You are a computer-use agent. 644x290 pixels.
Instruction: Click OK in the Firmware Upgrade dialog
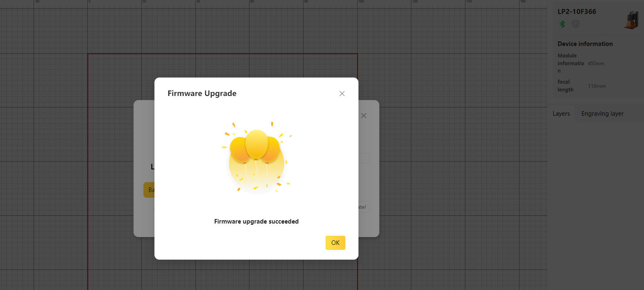[x=335, y=242]
